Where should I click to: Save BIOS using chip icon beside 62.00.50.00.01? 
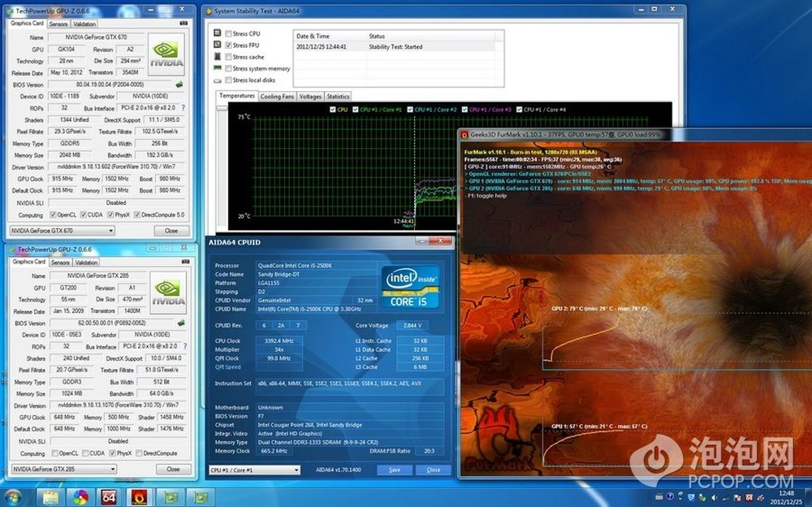pyautogui.click(x=181, y=323)
